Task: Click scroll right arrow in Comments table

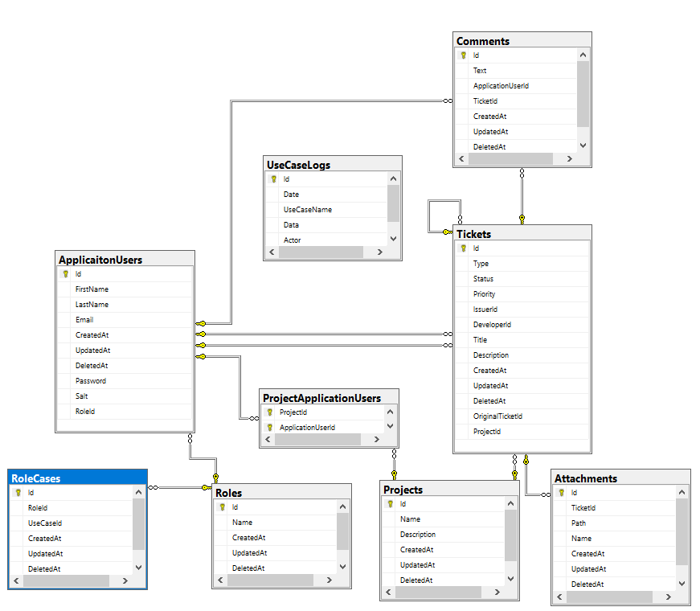Action: pyautogui.click(x=570, y=158)
